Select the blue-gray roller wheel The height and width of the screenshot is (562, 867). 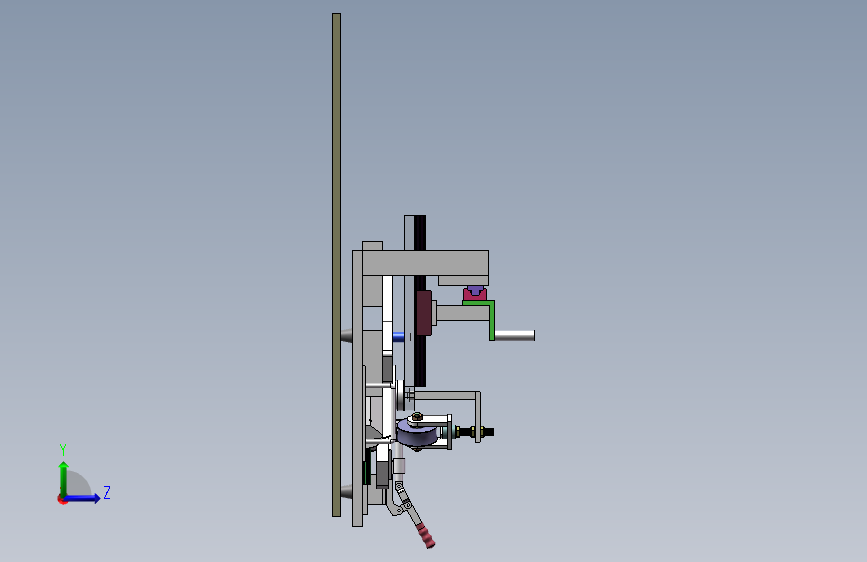coord(419,433)
